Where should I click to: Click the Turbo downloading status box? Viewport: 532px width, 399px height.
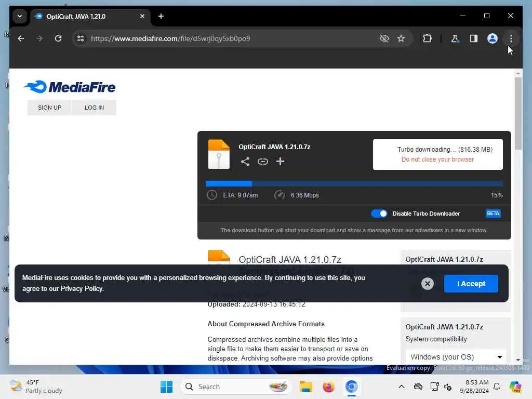click(x=437, y=154)
